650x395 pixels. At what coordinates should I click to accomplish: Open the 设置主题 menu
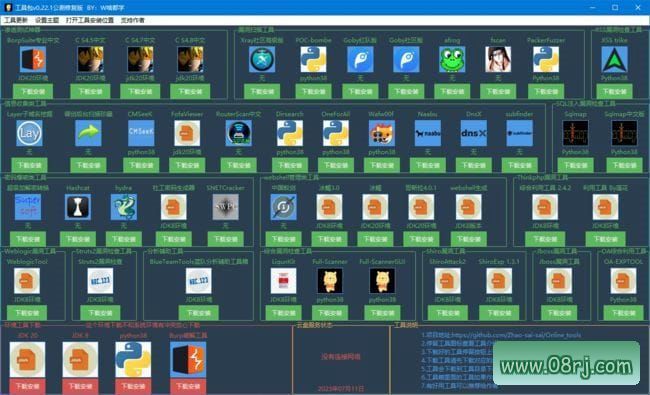(47, 20)
